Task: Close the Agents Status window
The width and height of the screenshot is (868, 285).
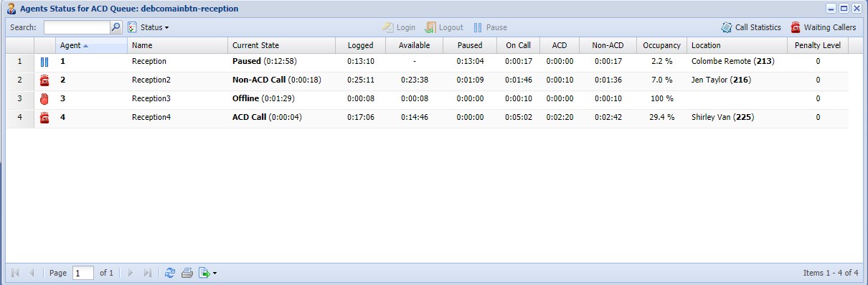Action: pos(856,9)
